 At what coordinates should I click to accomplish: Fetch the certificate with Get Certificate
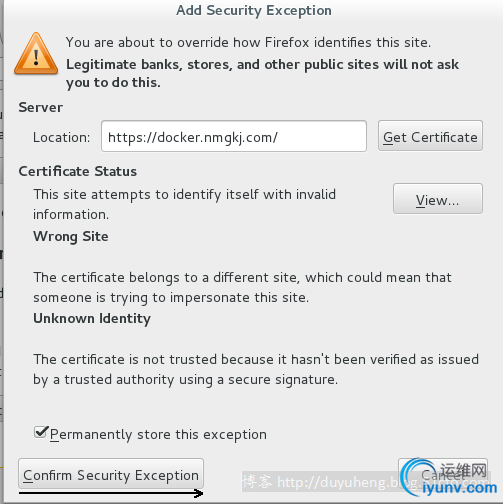pyautogui.click(x=430, y=136)
